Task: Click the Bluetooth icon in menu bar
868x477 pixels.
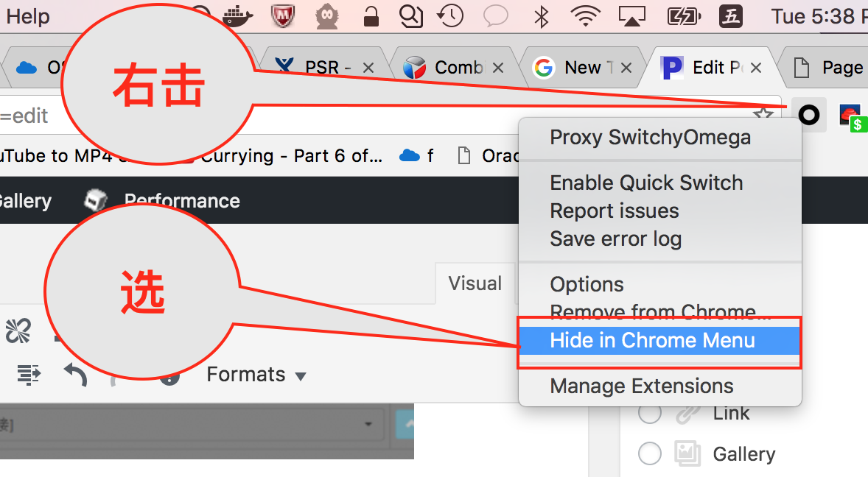Action: pyautogui.click(x=541, y=17)
